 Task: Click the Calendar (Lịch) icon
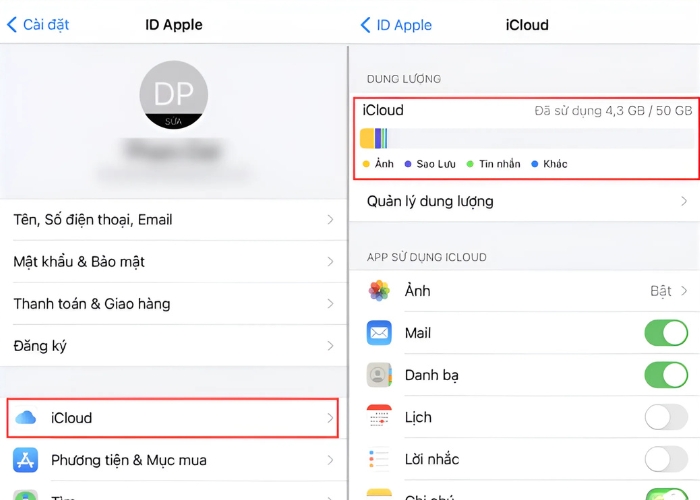click(379, 417)
